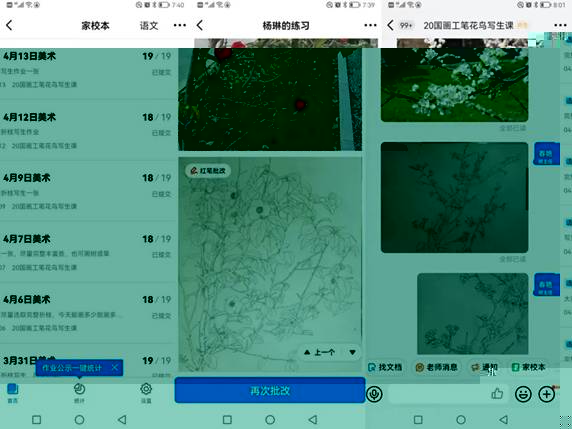Open the line-drawing sketch image in 杨琳的练习

(x=270, y=264)
